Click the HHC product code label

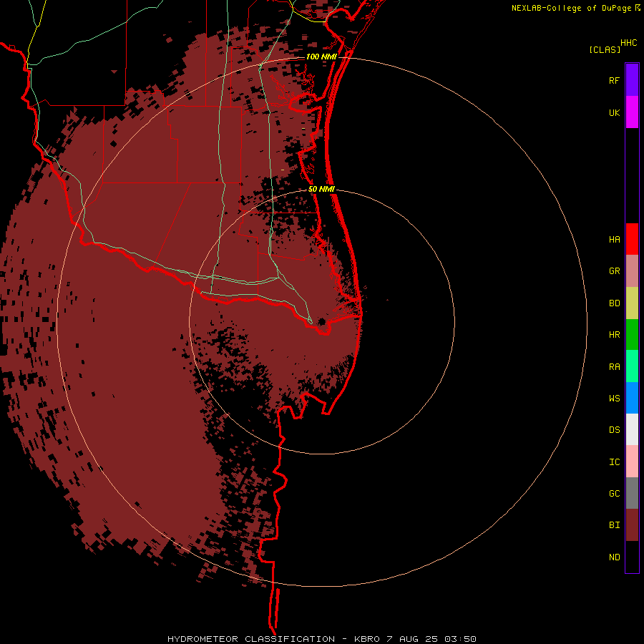click(x=628, y=43)
